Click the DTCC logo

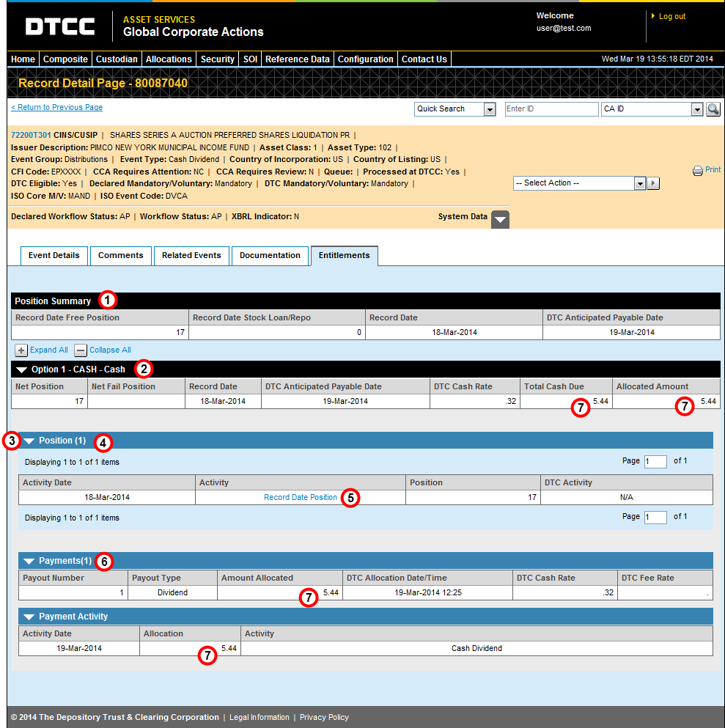click(60, 27)
